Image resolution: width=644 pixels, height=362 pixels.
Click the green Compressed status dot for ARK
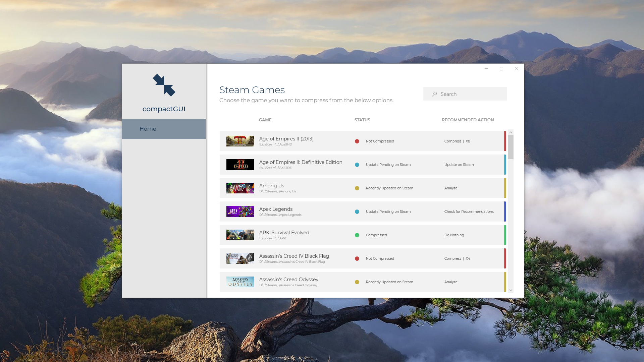tap(357, 235)
